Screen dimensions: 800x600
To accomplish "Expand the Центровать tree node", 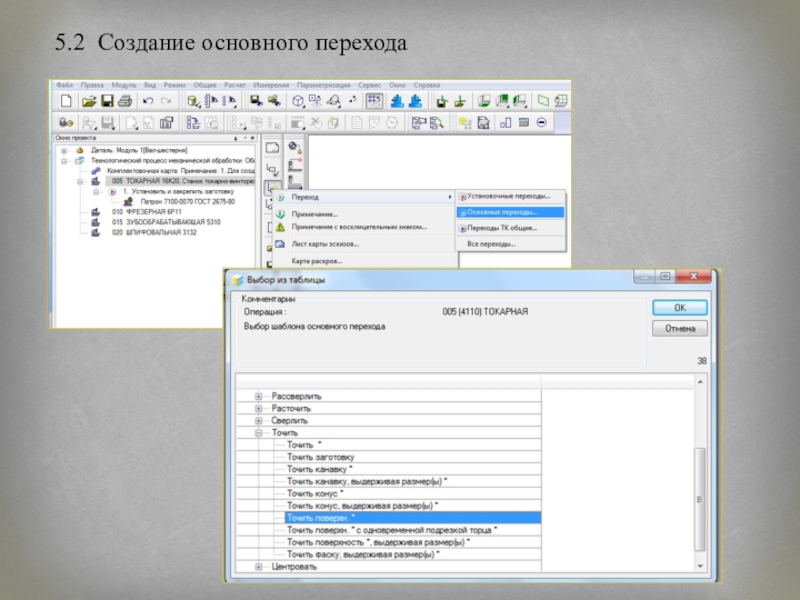I will pos(258,566).
